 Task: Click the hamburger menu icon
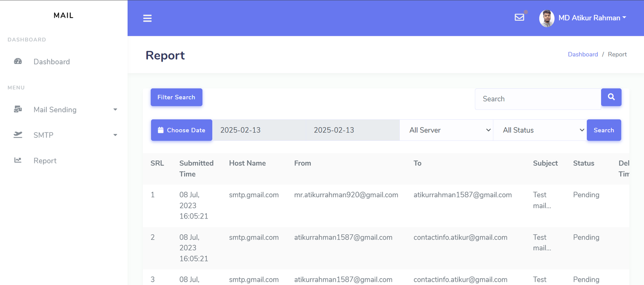coord(147,18)
